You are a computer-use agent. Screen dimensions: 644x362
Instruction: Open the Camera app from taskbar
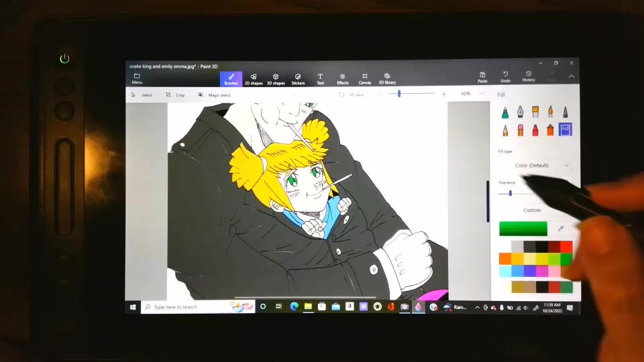tap(405, 306)
